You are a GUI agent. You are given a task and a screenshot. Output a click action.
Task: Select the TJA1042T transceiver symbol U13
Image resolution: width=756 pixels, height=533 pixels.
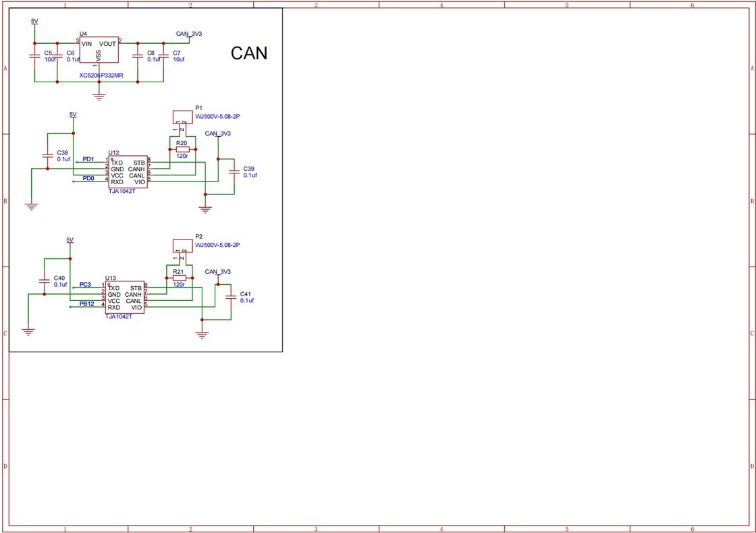(x=126, y=297)
